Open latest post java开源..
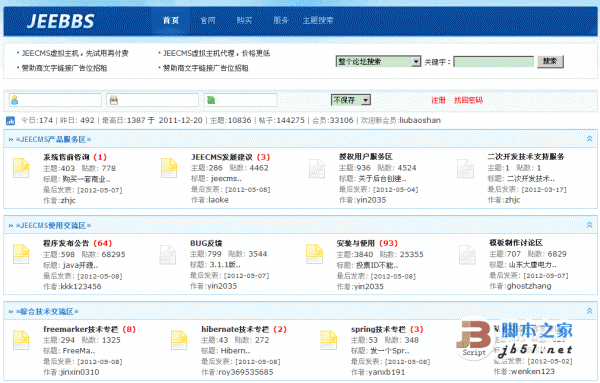 pyautogui.click(x=80, y=265)
